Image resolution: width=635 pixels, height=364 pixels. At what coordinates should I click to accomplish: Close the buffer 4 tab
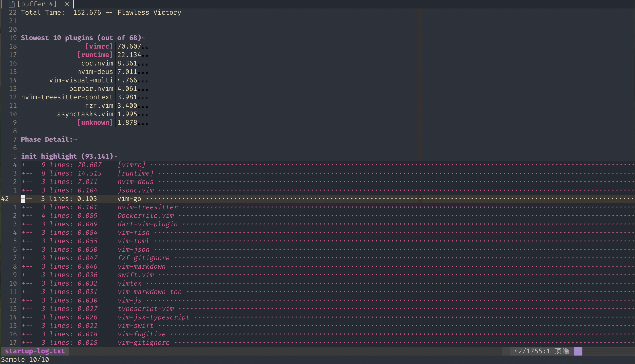67,4
